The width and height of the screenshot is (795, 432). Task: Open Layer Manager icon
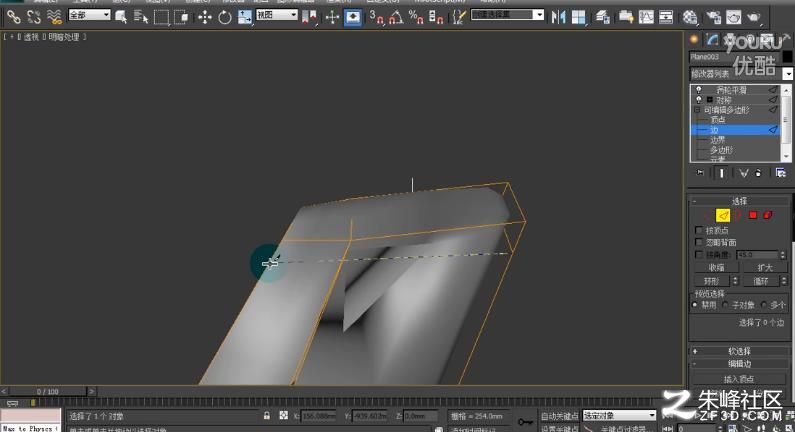[x=602, y=17]
